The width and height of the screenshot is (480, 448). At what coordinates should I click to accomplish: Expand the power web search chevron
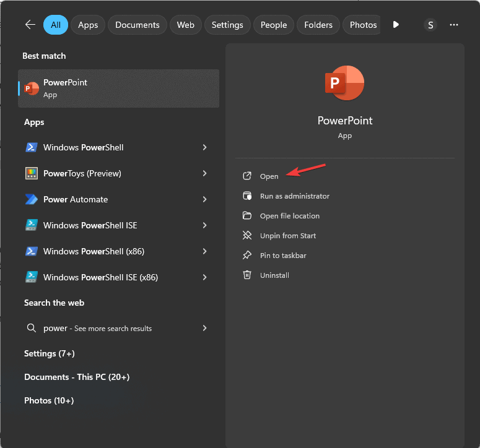click(204, 328)
